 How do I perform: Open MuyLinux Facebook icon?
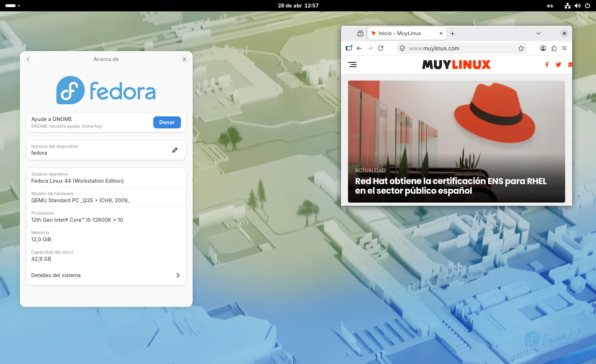click(x=547, y=65)
